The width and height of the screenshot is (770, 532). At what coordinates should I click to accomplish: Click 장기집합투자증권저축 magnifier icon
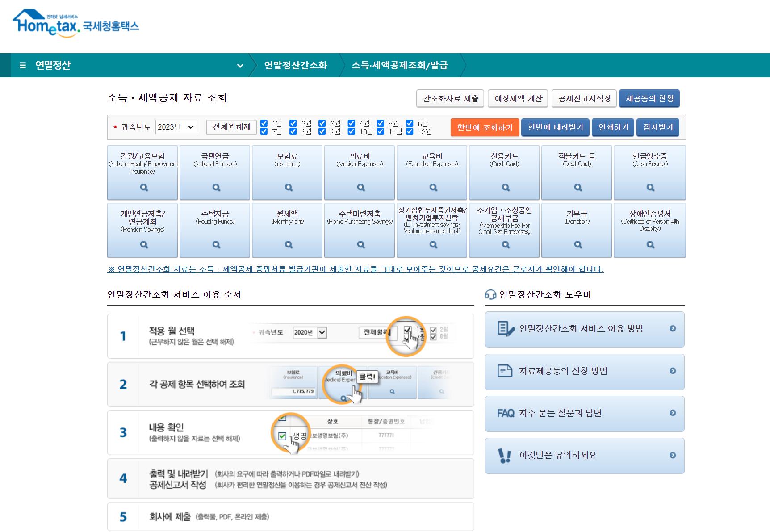[433, 245]
